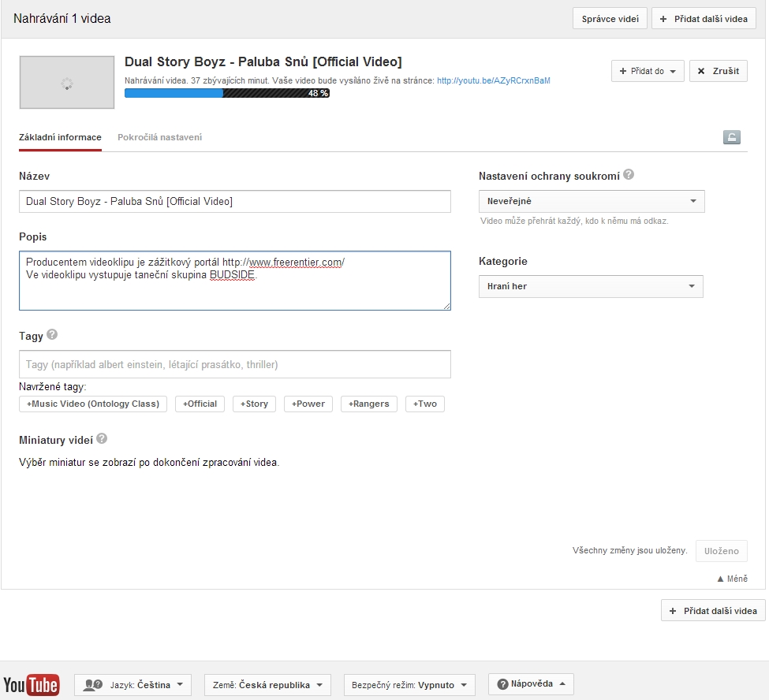Expand the Nápověda help menu

pos(531,683)
